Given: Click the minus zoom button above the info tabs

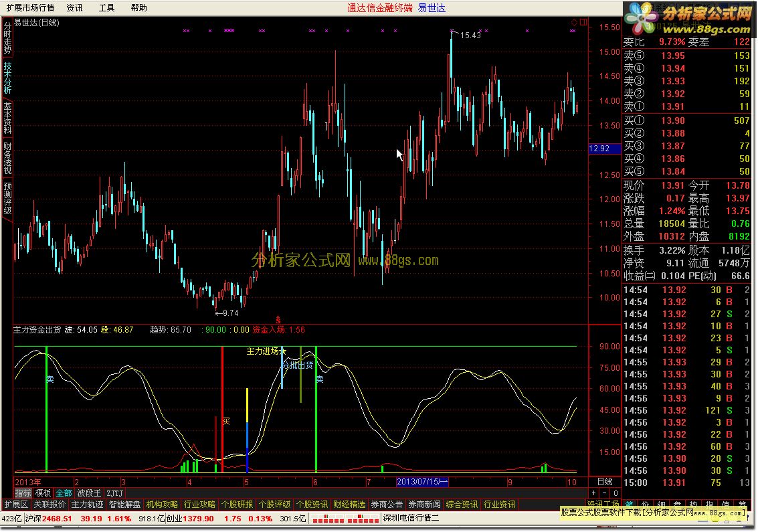Looking at the screenshot, I should pyautogui.click(x=604, y=493).
